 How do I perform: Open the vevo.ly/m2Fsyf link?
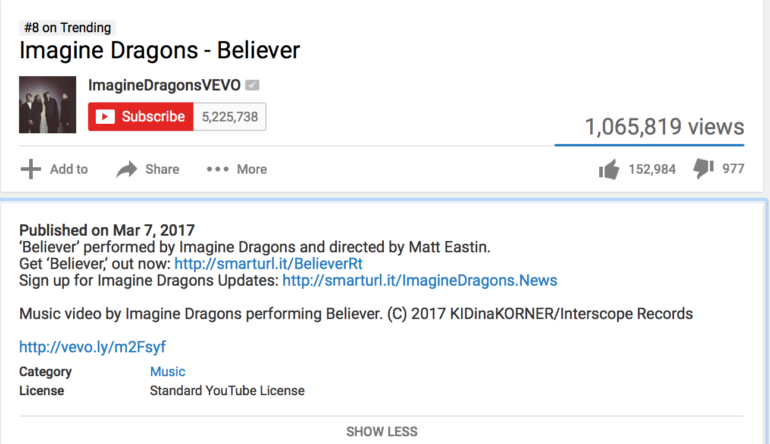pos(92,347)
